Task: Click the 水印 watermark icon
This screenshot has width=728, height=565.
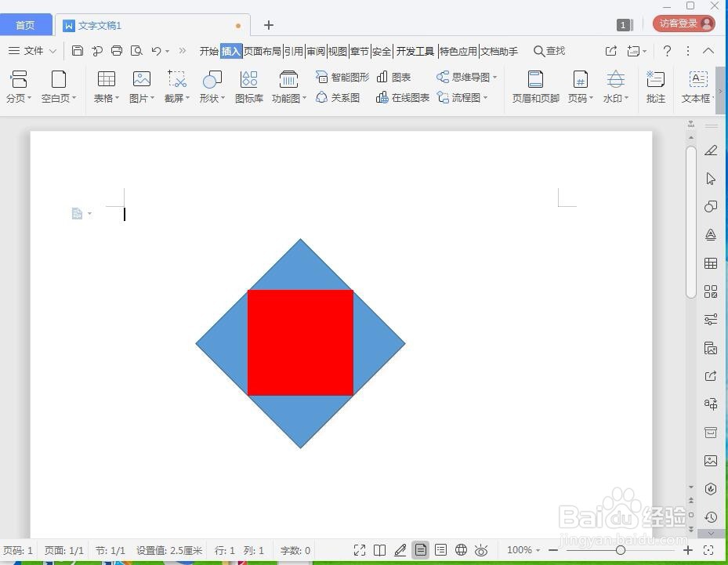Action: pyautogui.click(x=616, y=79)
